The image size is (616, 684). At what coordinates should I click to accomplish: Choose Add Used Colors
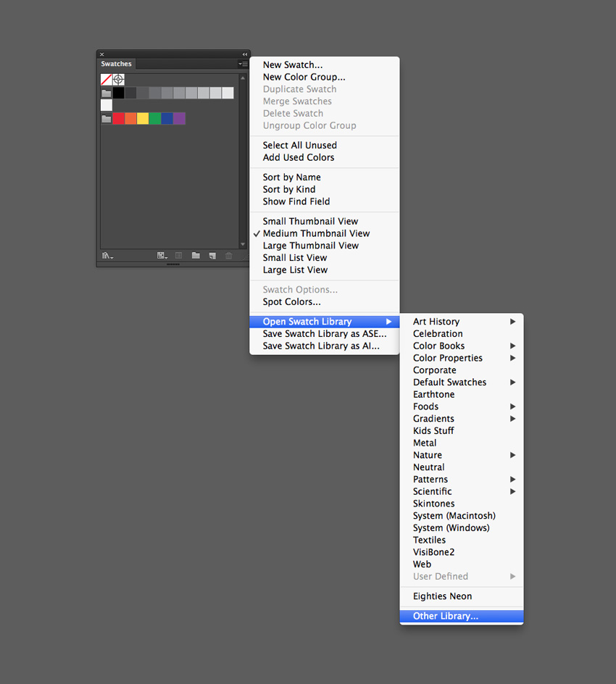324,157
